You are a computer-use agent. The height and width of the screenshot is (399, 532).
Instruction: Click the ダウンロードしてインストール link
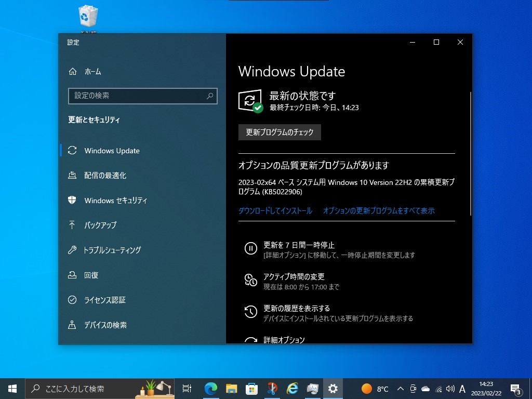pyautogui.click(x=275, y=210)
